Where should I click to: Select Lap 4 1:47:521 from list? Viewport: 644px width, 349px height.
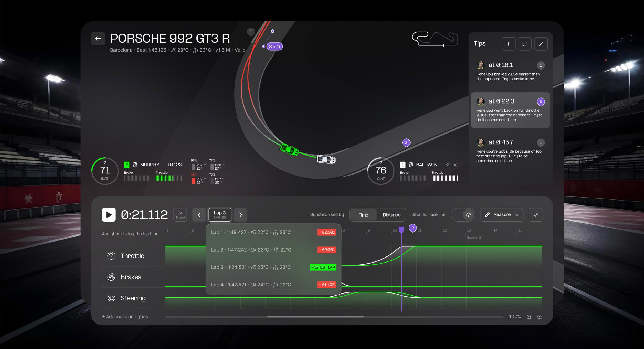click(x=274, y=285)
